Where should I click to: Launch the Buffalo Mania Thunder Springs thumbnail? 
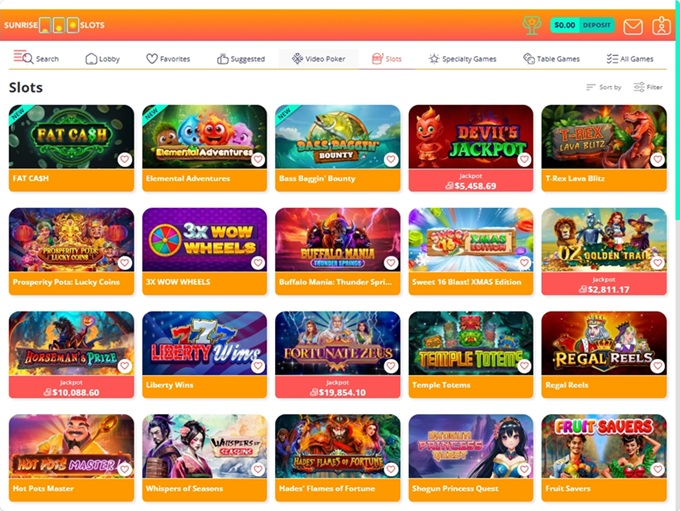click(337, 240)
